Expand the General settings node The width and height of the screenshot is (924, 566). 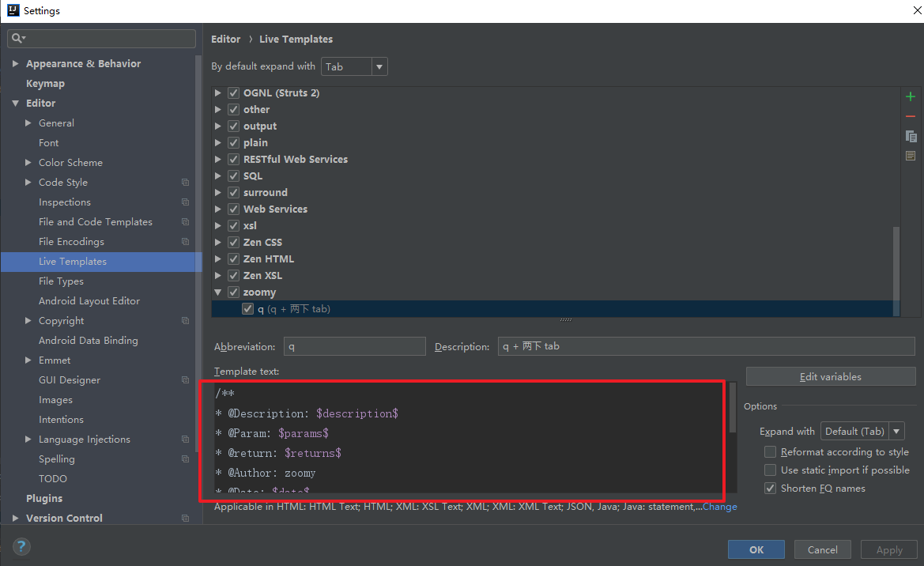point(28,123)
